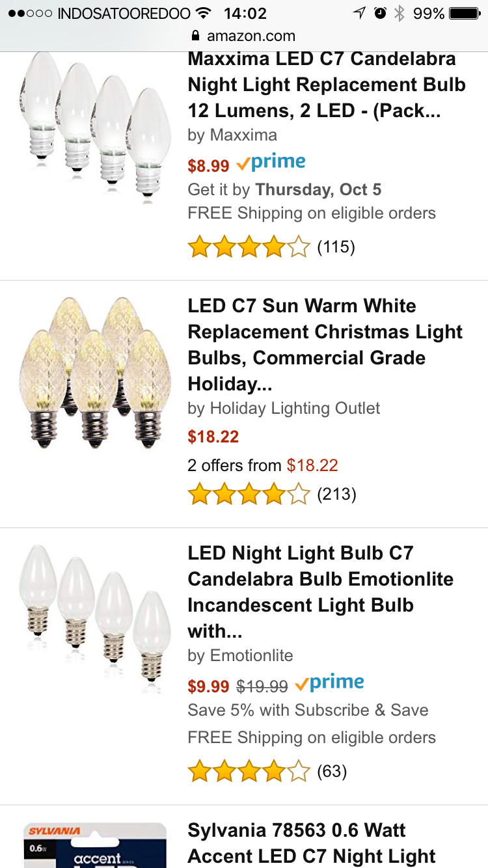Click the Sun Warm White star rating
The image size is (488, 868).
tap(249, 495)
